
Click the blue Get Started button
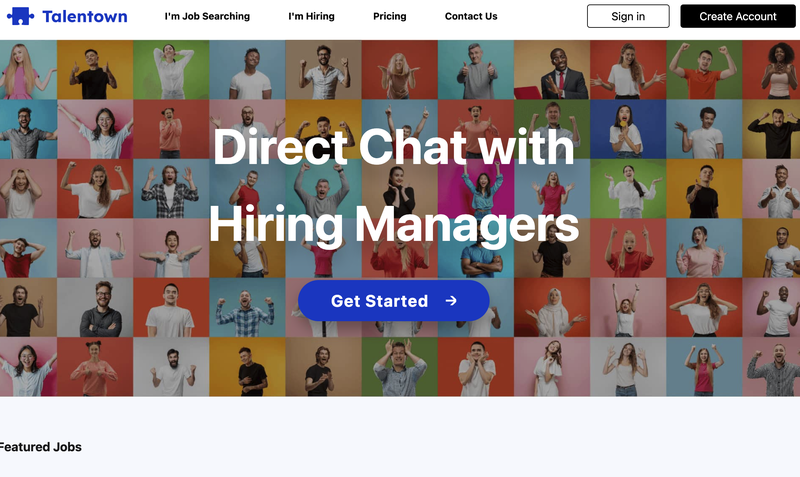(393, 301)
